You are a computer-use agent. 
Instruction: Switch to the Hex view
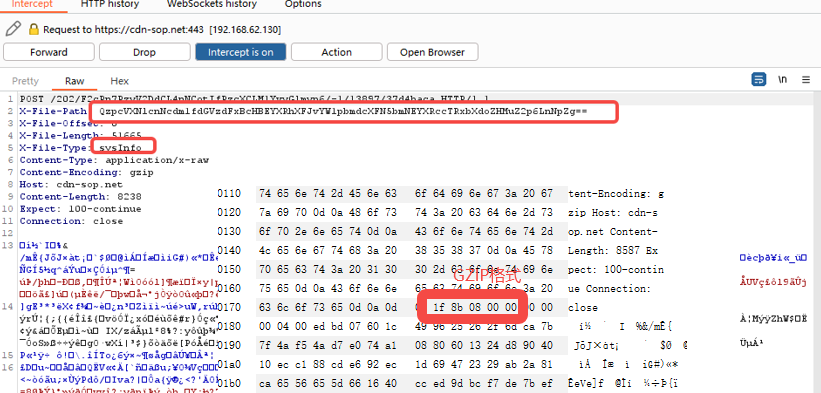tap(119, 81)
